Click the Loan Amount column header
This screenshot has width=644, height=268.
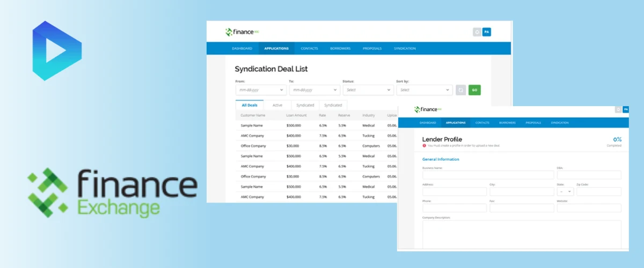(296, 115)
